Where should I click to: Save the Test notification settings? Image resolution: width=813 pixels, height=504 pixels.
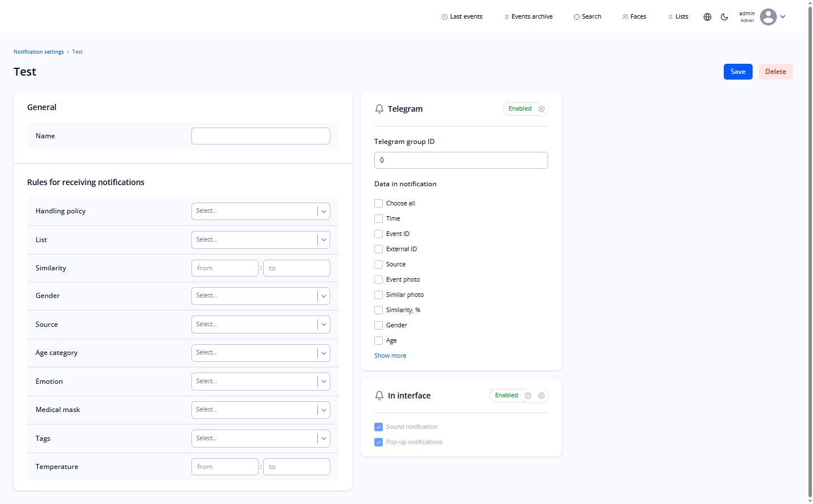[x=737, y=71]
